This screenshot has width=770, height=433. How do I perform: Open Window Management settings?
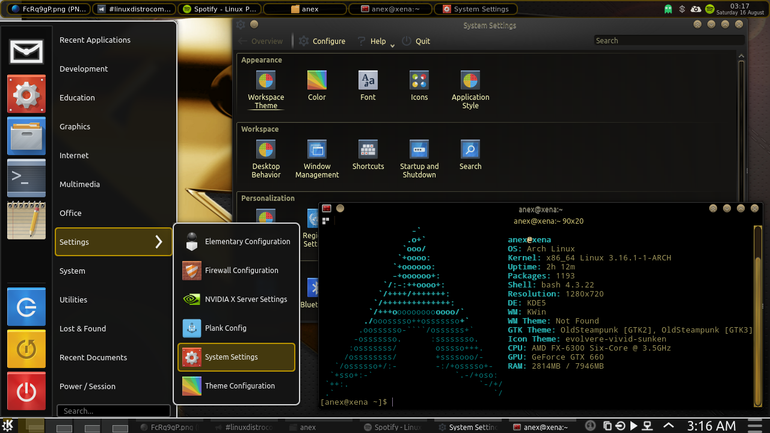(317, 159)
